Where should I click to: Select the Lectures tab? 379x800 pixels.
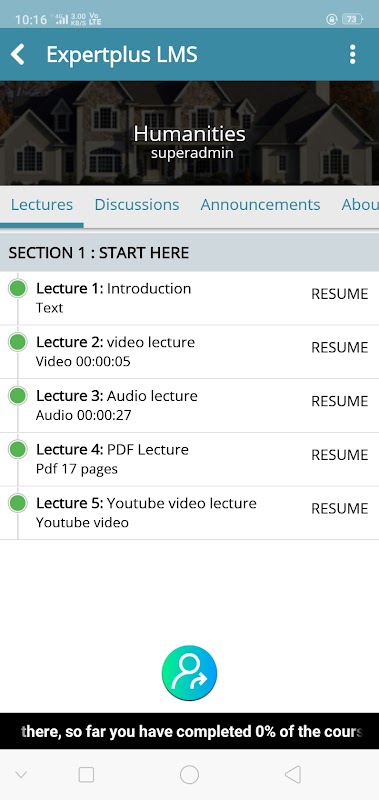tap(42, 205)
